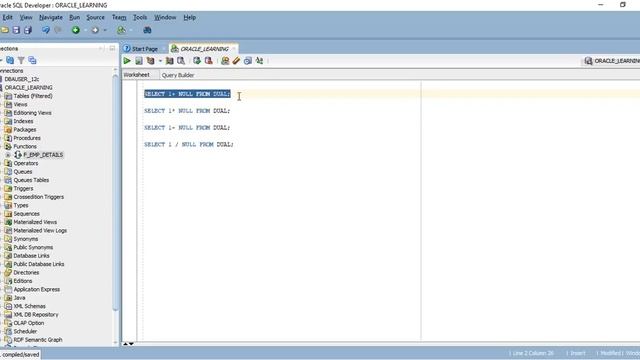
Task: Select Procedures node in the tree
Action: pyautogui.click(x=27, y=138)
